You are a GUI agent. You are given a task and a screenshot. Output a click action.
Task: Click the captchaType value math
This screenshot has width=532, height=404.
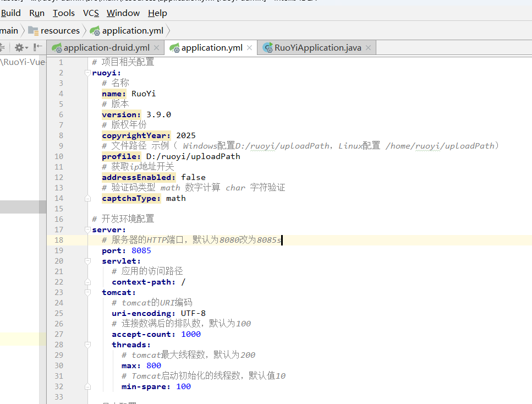pos(175,198)
